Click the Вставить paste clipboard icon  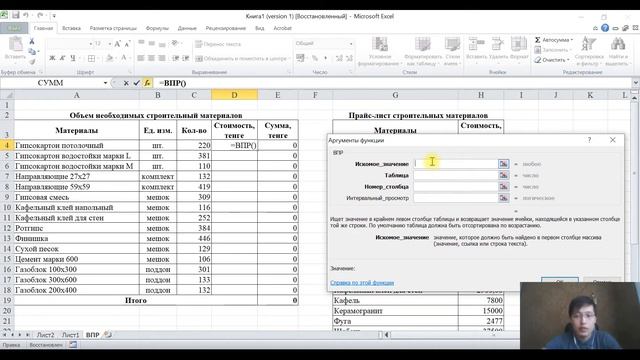(x=16, y=44)
